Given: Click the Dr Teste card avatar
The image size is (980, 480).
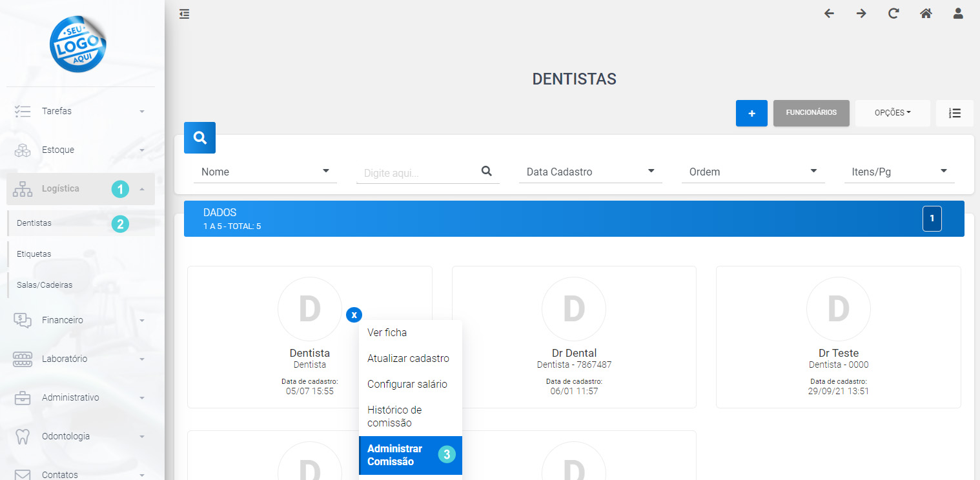Looking at the screenshot, I should [839, 309].
